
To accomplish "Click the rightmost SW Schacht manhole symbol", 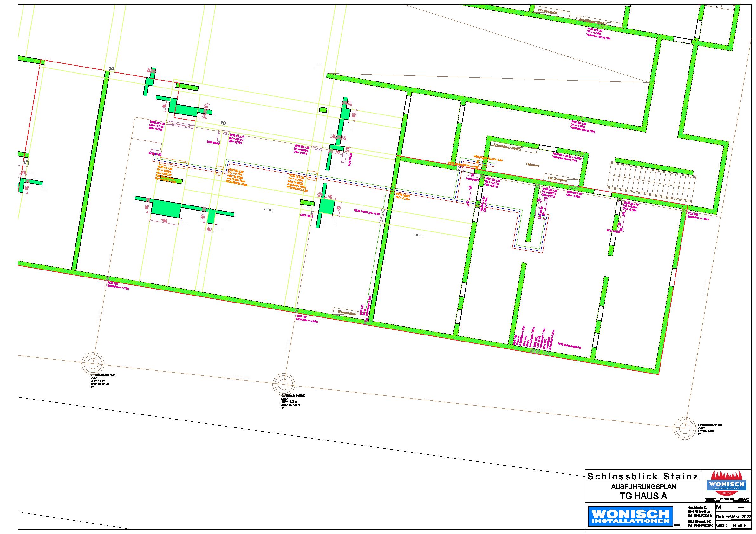I will (x=684, y=428).
